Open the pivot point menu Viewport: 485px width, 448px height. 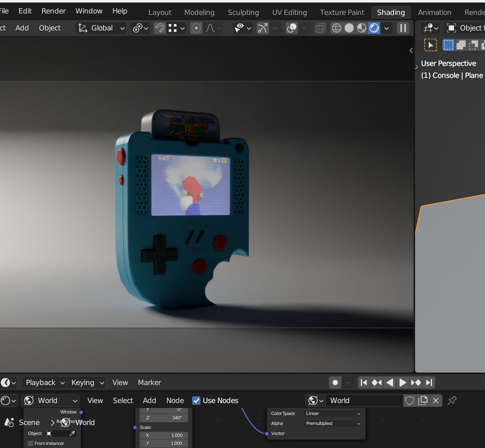coord(140,28)
